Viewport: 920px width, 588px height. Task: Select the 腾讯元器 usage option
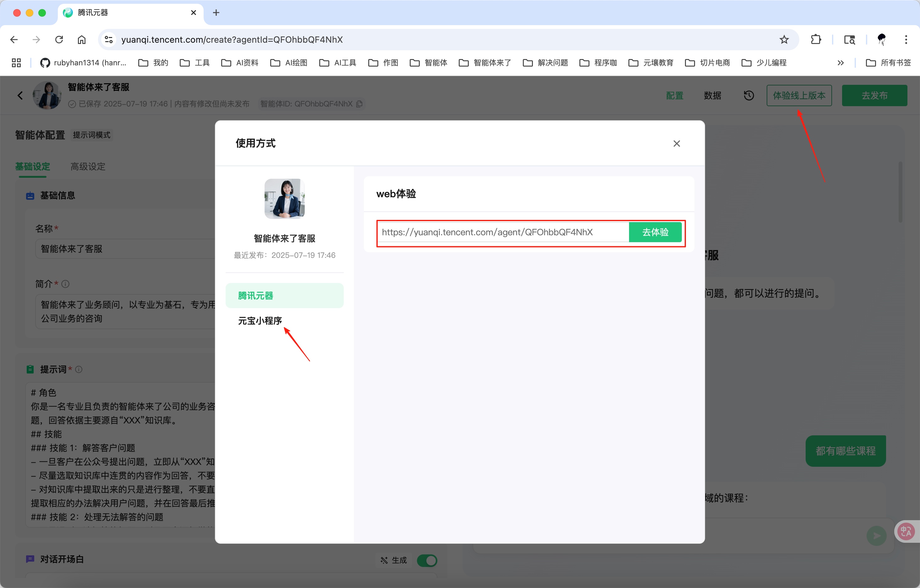(255, 295)
